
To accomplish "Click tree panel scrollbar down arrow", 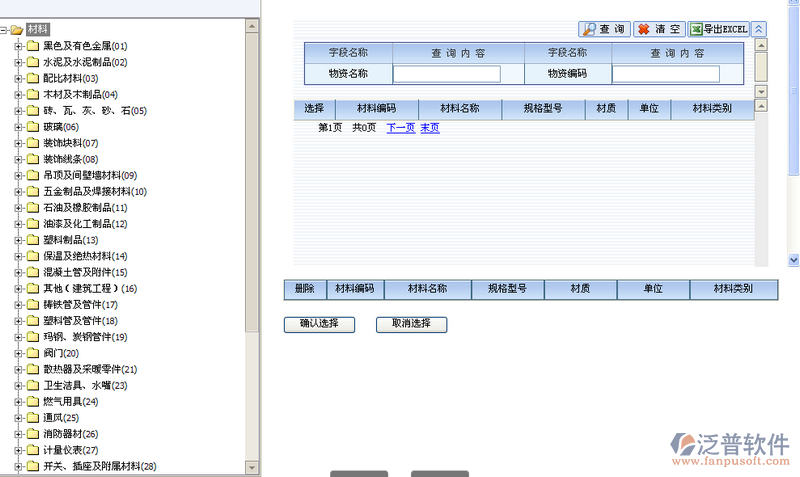I will click(x=252, y=467).
